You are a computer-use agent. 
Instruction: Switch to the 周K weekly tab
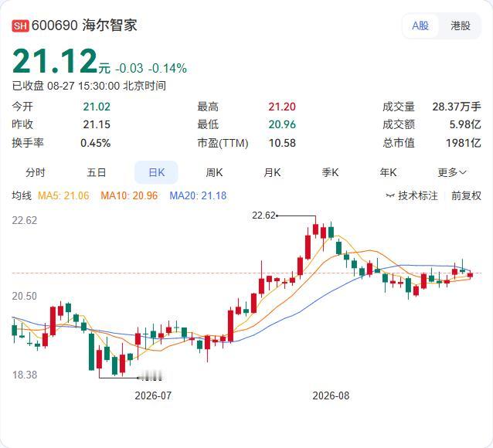click(214, 172)
